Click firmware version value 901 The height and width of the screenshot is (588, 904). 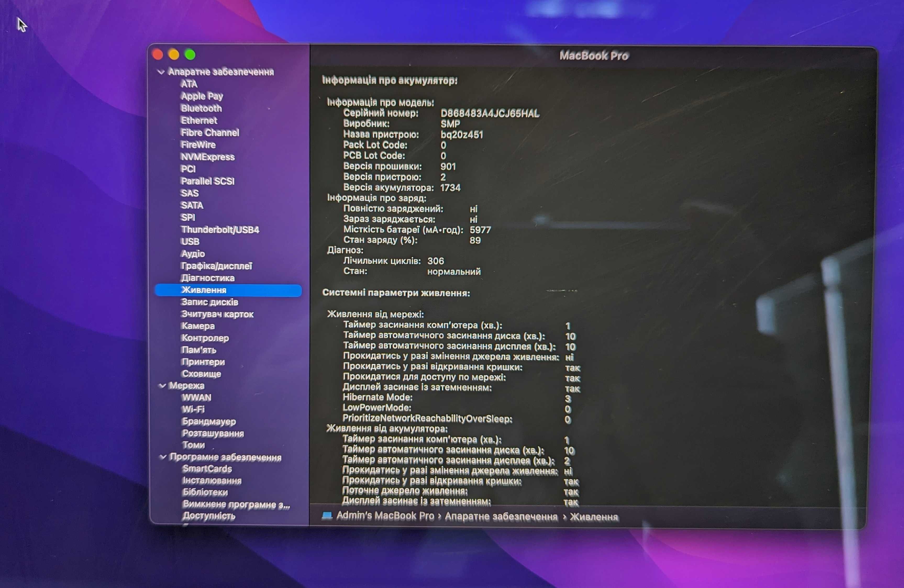click(x=448, y=167)
